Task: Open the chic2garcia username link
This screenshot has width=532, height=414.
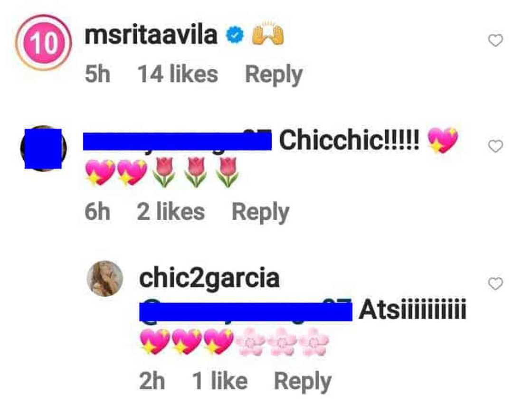Action: 209,279
